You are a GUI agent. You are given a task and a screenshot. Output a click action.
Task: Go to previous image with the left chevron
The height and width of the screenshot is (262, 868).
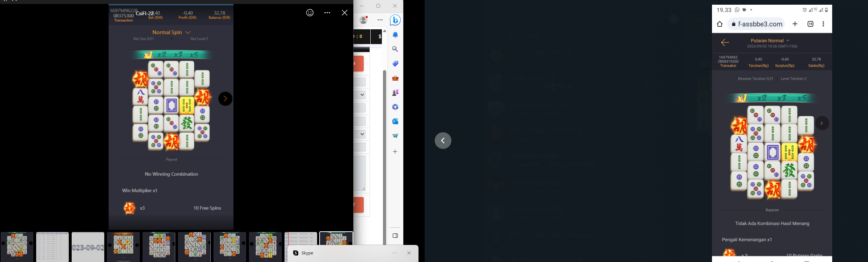click(x=443, y=141)
